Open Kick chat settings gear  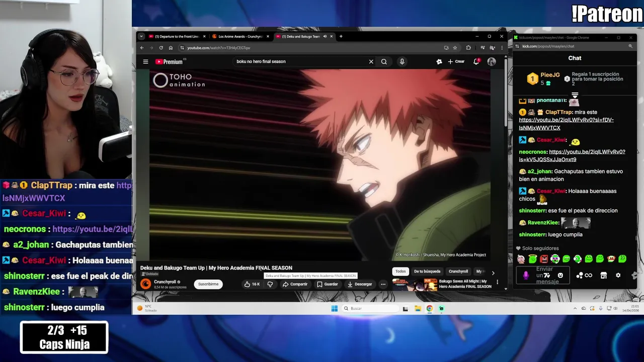618,276
